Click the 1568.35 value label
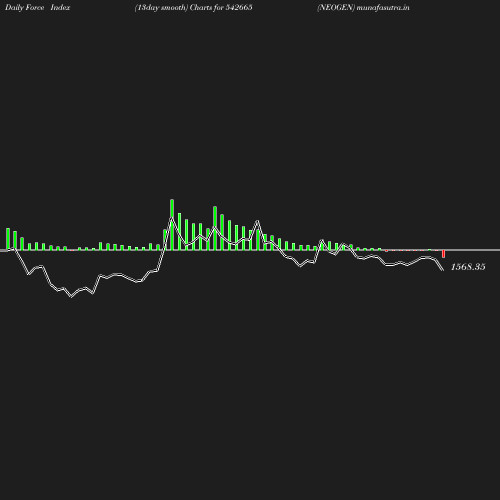 tap(468, 267)
